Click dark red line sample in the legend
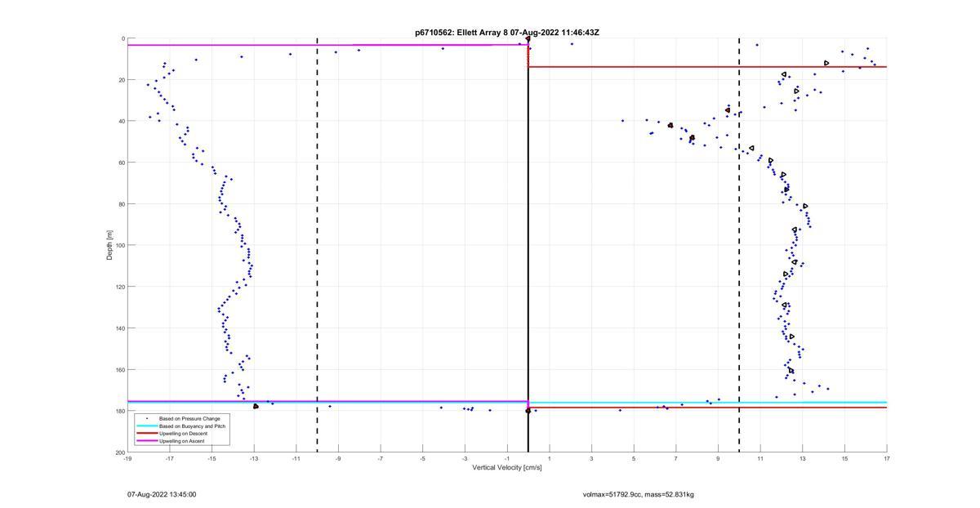This screenshot has height=508, width=980. coord(146,433)
